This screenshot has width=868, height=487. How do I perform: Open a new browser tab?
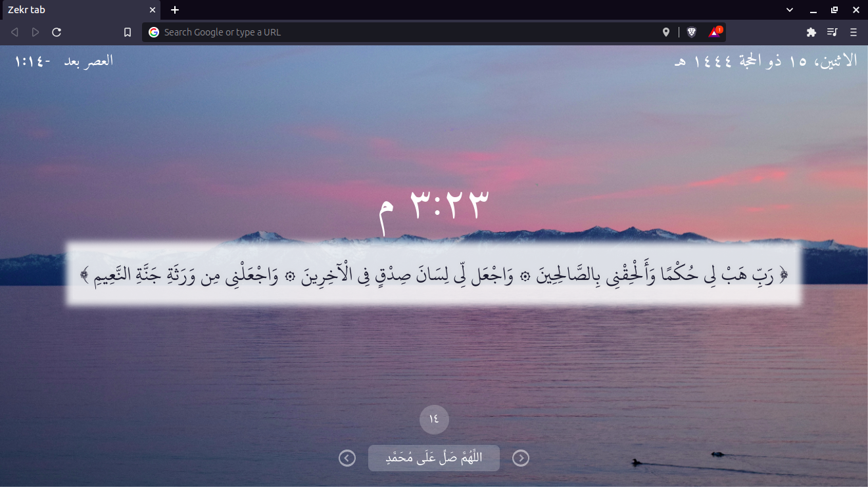[174, 10]
